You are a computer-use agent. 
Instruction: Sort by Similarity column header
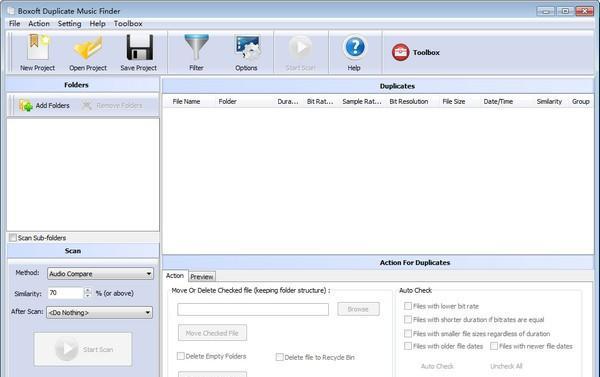tap(549, 101)
